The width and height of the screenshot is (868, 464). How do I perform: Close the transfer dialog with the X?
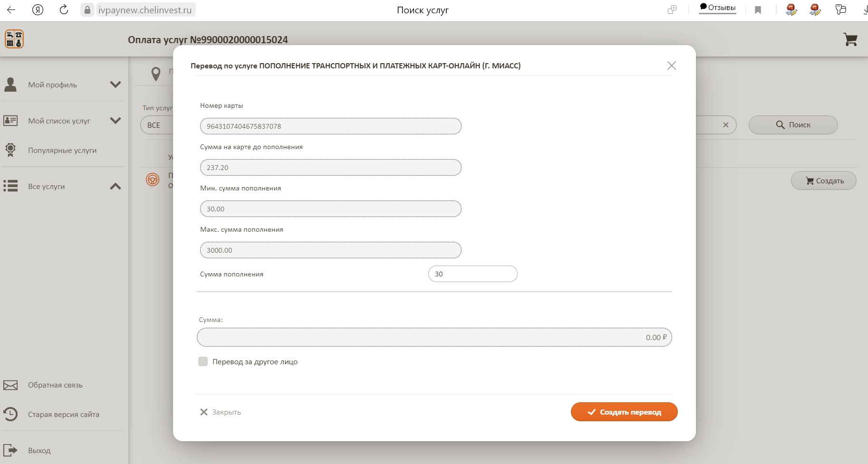(x=671, y=66)
